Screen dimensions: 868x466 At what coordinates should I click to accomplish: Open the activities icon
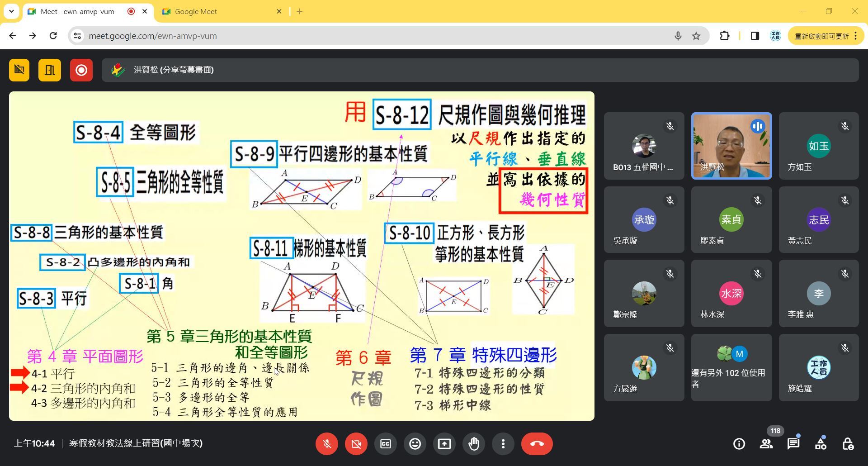pyautogui.click(x=821, y=444)
